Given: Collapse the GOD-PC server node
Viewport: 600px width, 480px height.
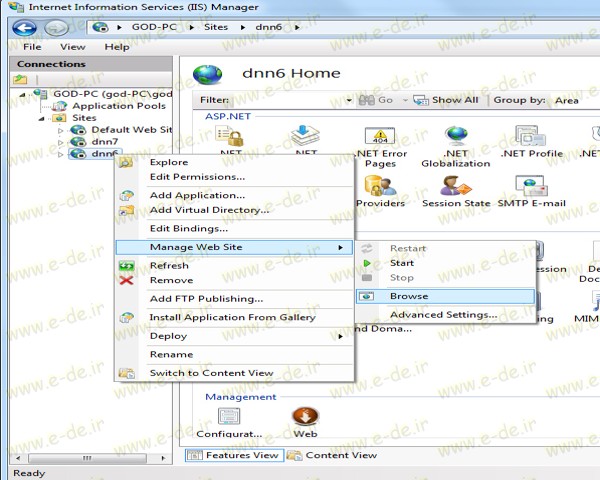Looking at the screenshot, I should tap(22, 95).
